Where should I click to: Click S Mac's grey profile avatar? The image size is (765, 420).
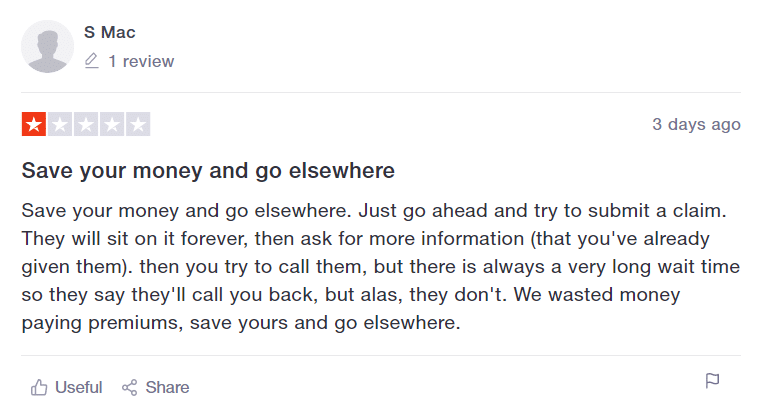pos(47,47)
